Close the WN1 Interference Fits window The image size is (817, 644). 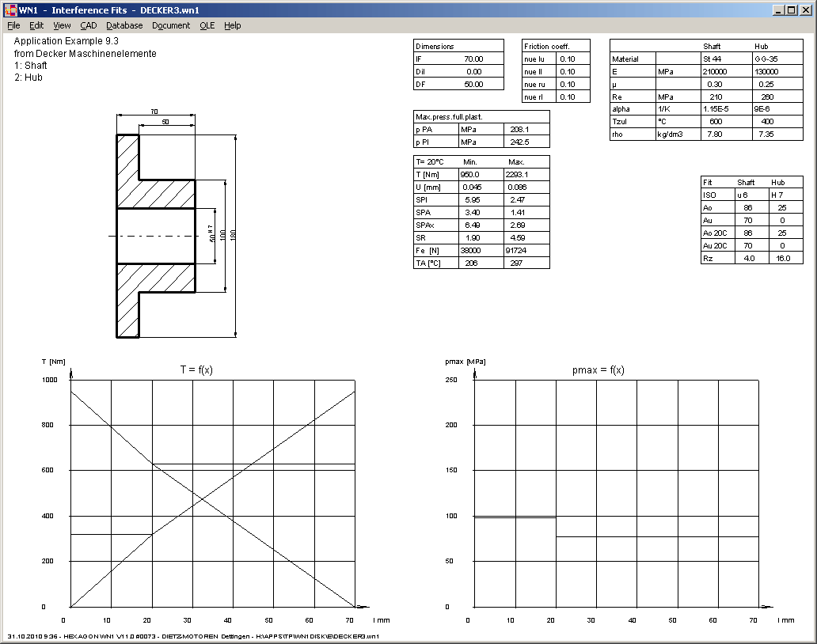click(806, 10)
